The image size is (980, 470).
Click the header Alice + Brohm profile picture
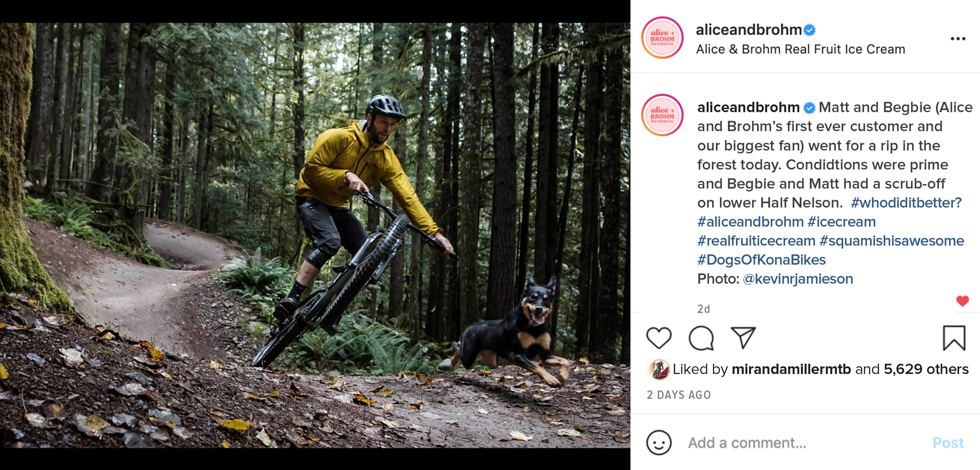(x=662, y=38)
